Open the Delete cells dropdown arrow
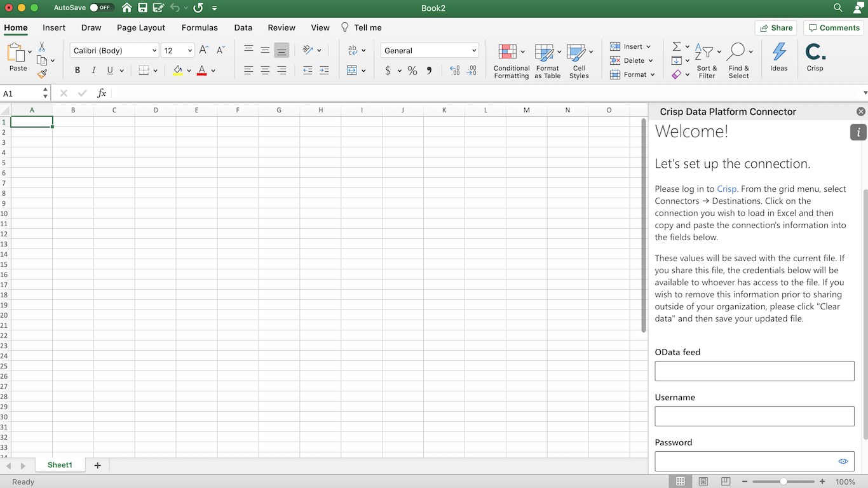The image size is (868, 488). pos(651,60)
